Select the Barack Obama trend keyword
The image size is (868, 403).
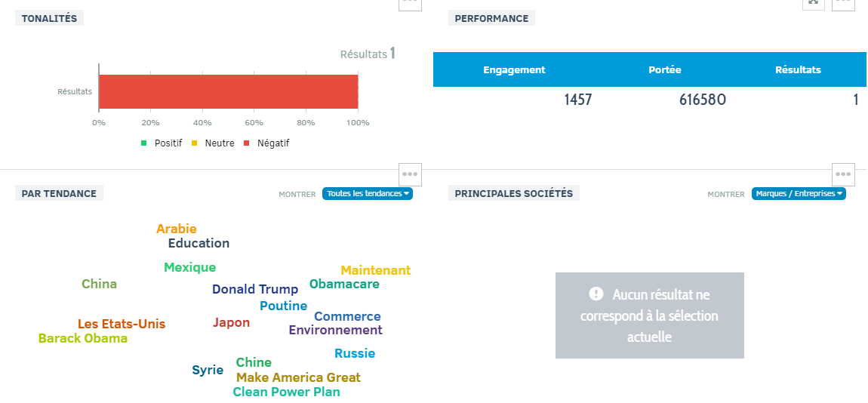[83, 338]
